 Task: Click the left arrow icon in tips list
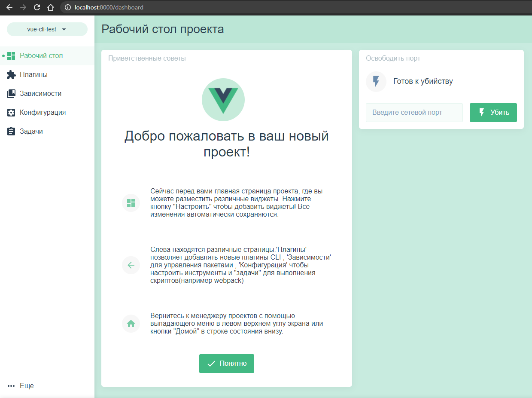coord(131,265)
